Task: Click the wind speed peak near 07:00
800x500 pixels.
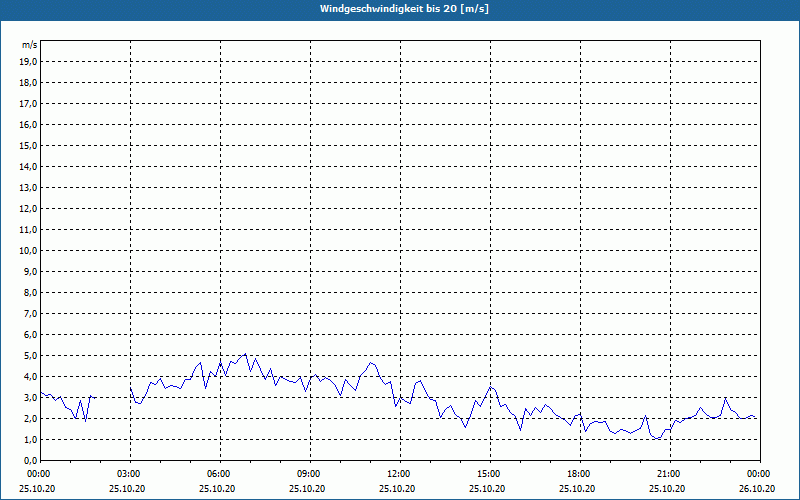Action: pyautogui.click(x=245, y=354)
